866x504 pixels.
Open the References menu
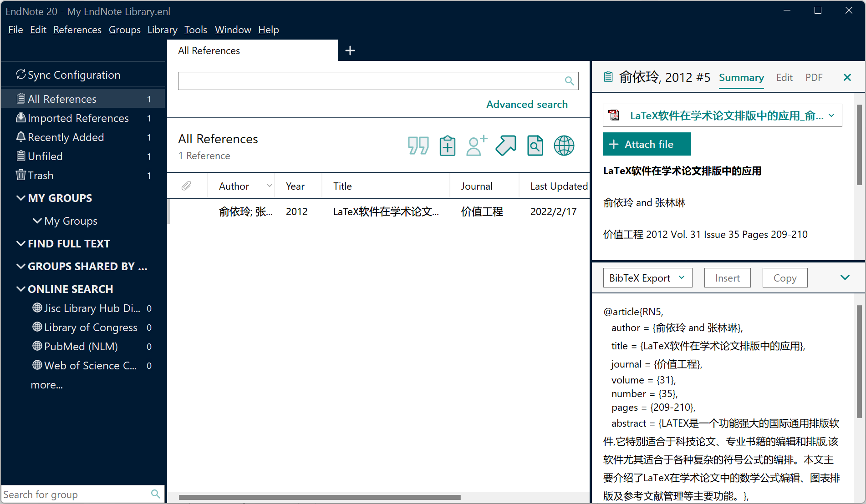77,30
